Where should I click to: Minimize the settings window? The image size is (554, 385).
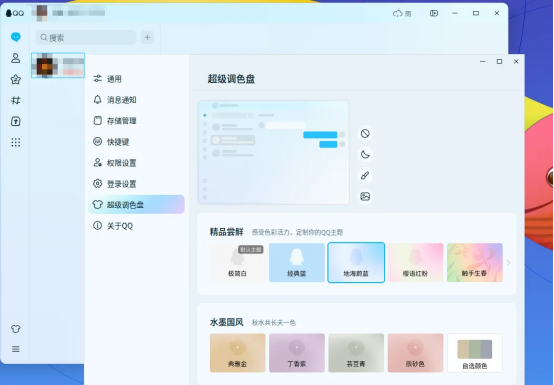(483, 61)
